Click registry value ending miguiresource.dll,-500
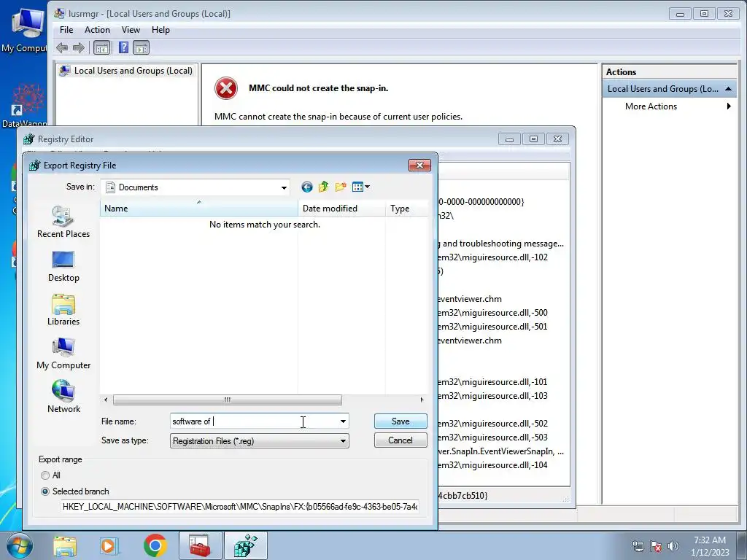The image size is (747, 560). click(x=492, y=313)
